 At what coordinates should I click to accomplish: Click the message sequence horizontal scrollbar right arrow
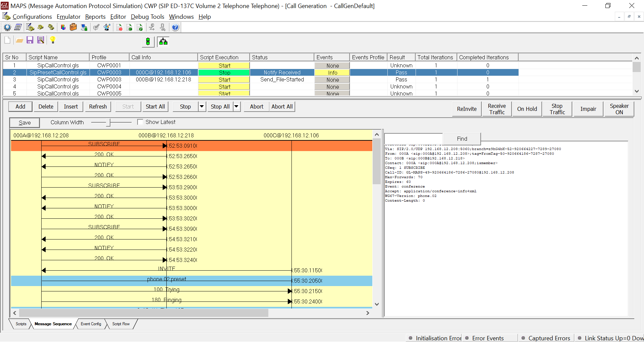pyautogui.click(x=368, y=313)
